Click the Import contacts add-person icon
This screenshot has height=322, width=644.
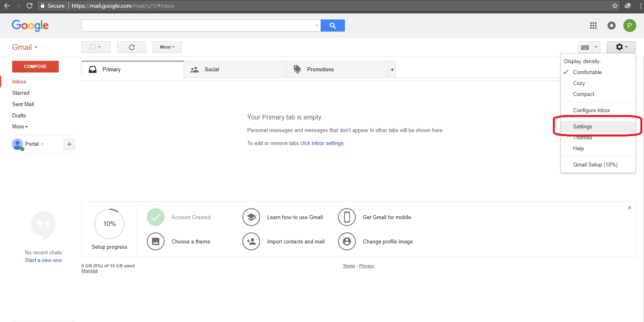click(x=251, y=241)
